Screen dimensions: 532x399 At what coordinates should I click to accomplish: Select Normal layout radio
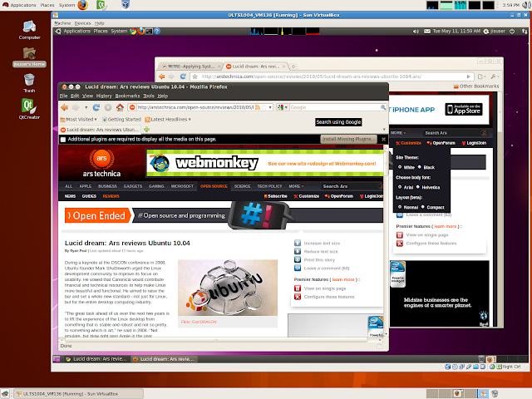(400, 207)
